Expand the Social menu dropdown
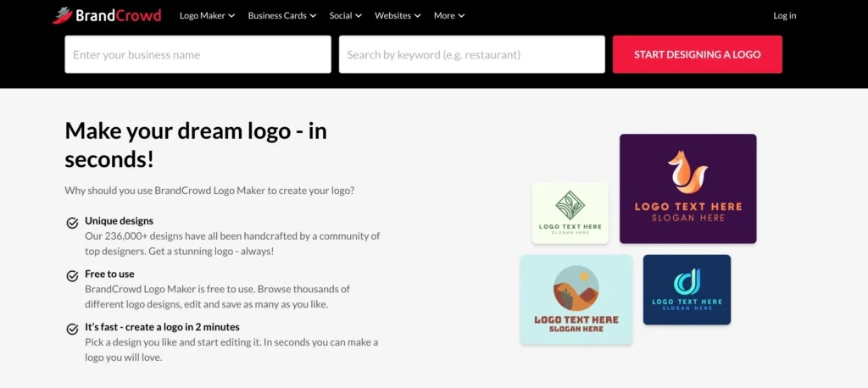Image resolution: width=868 pixels, height=388 pixels. tap(345, 15)
